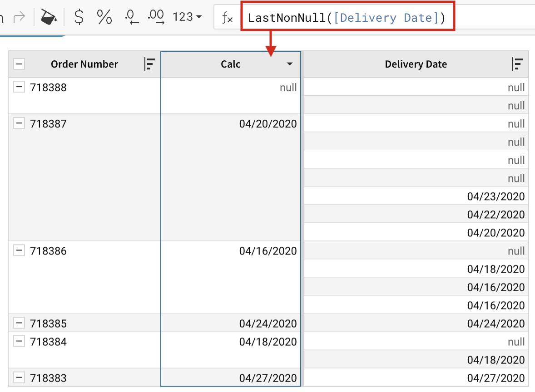
Task: Click sort icon beside Delivery Date header
Action: 518,64
